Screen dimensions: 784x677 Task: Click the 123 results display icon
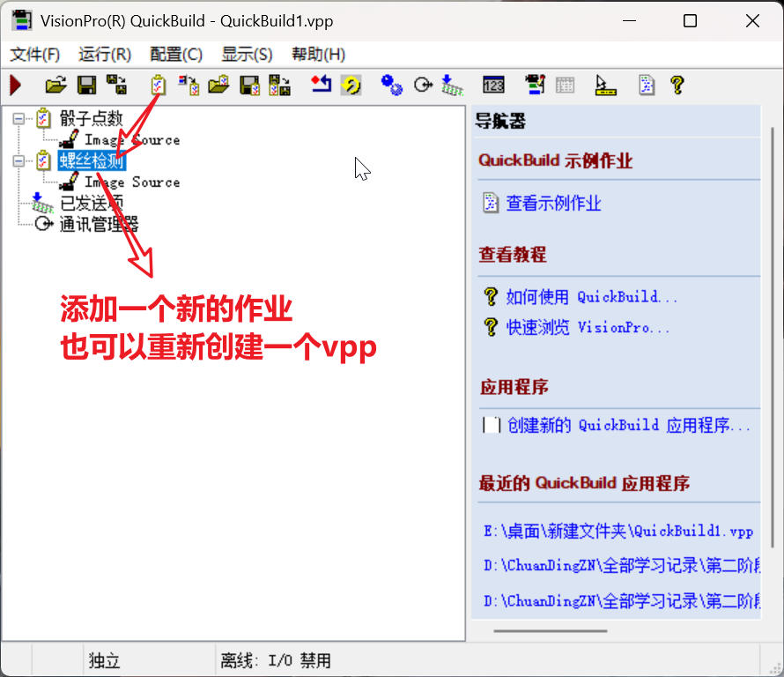coord(493,85)
